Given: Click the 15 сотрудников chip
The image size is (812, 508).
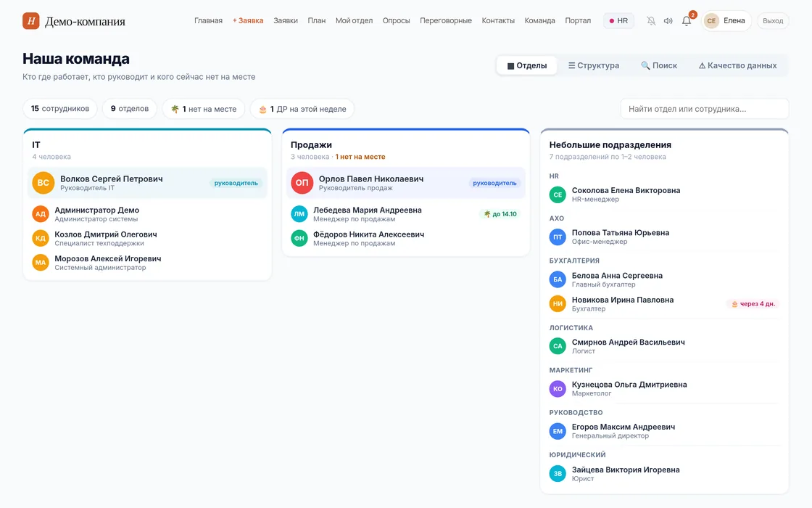Looking at the screenshot, I should coord(60,109).
